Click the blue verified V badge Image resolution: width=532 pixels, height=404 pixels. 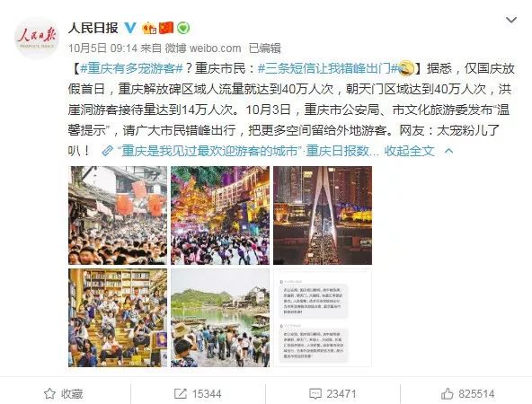[x=130, y=28]
